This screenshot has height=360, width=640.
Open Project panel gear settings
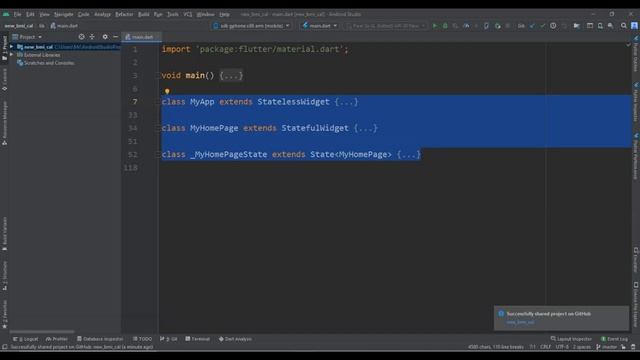pos(105,37)
